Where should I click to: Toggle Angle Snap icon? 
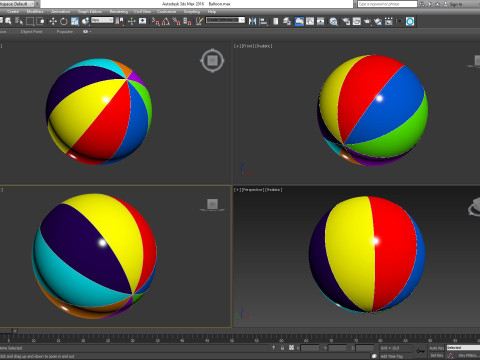tap(166, 21)
